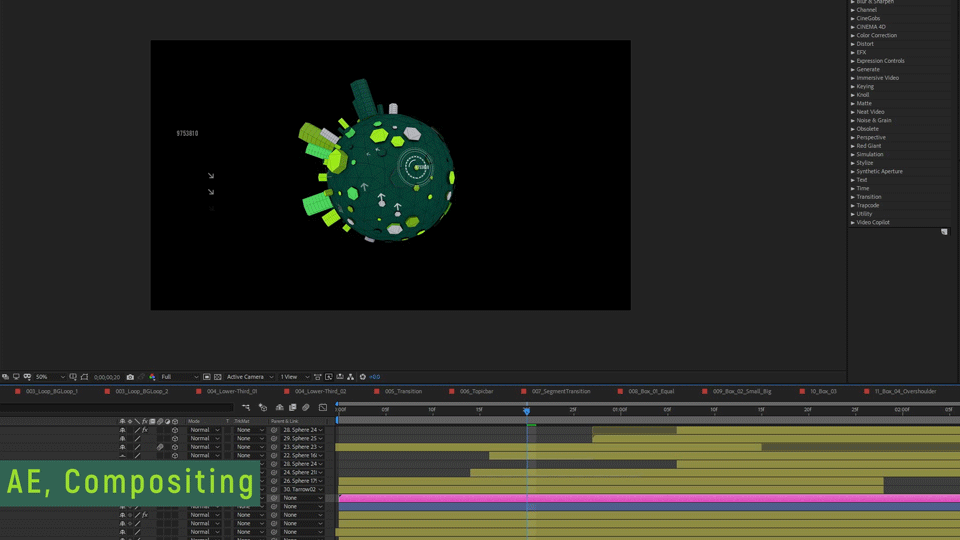Toggle the shy layers timeline icon
This screenshot has height=540, width=960.
pos(279,407)
